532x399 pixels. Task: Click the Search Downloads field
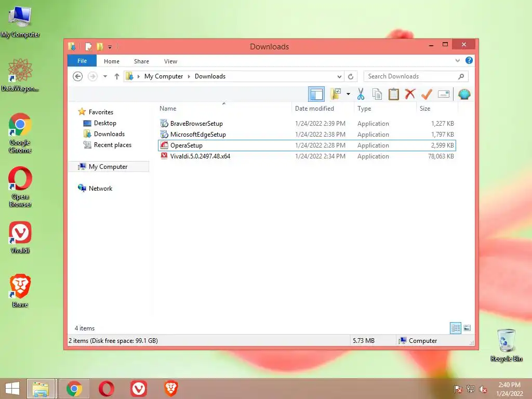tap(416, 76)
